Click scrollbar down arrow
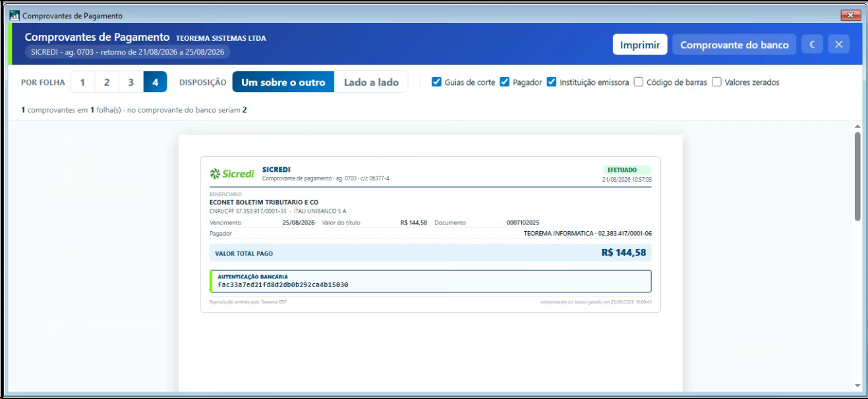 click(857, 385)
